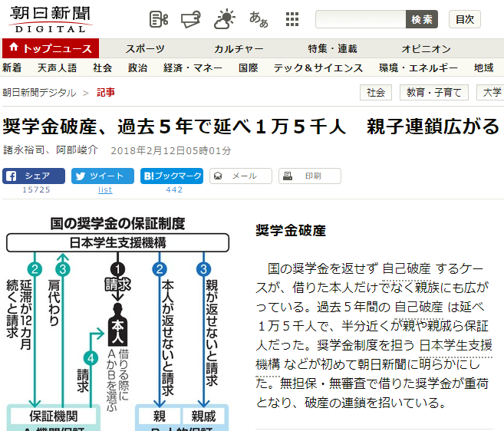Click the 奨学金破産 sub-heading
Viewport: 504px width, 431px height.
click(x=291, y=230)
